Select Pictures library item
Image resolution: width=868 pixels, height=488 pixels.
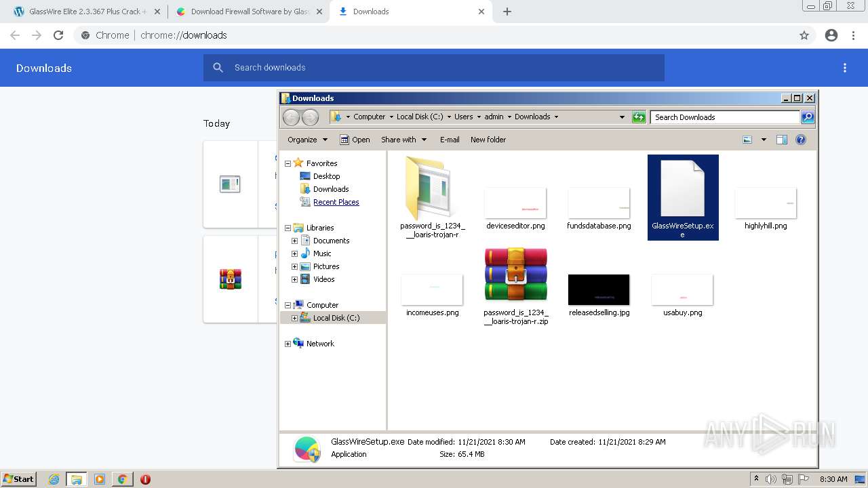point(326,266)
